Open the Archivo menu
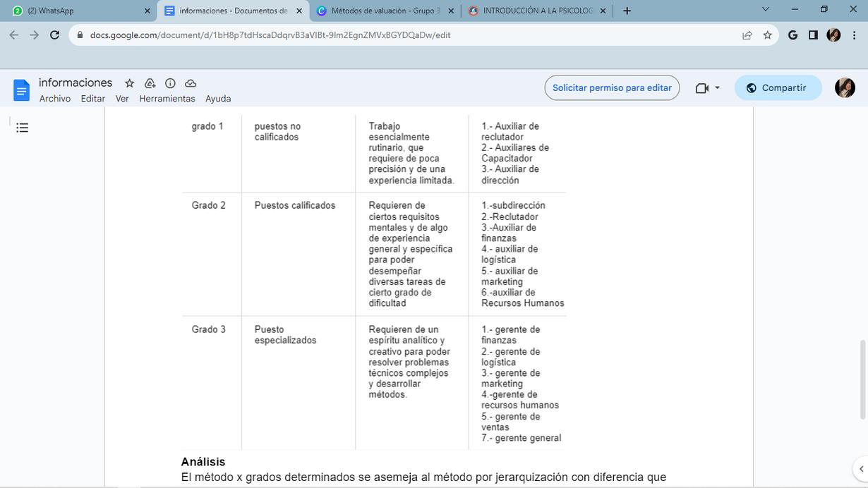This screenshot has height=488, width=868. pyautogui.click(x=55, y=99)
